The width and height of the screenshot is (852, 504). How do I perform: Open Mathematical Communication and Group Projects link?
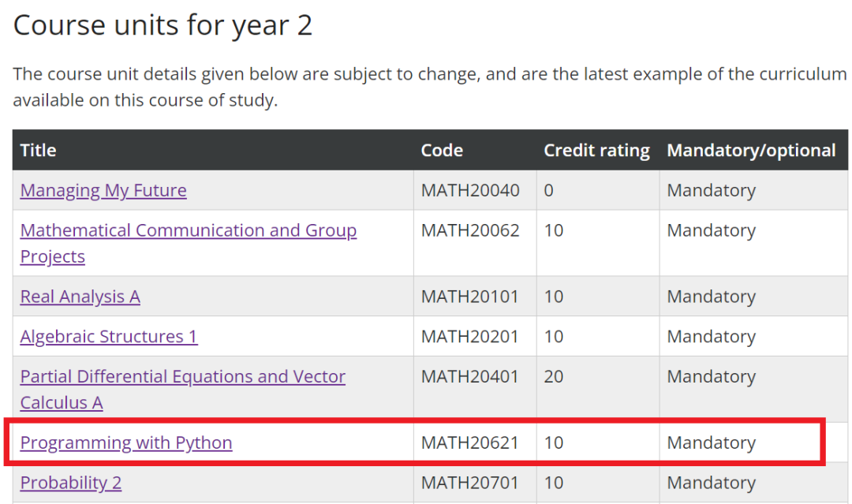pyautogui.click(x=188, y=230)
